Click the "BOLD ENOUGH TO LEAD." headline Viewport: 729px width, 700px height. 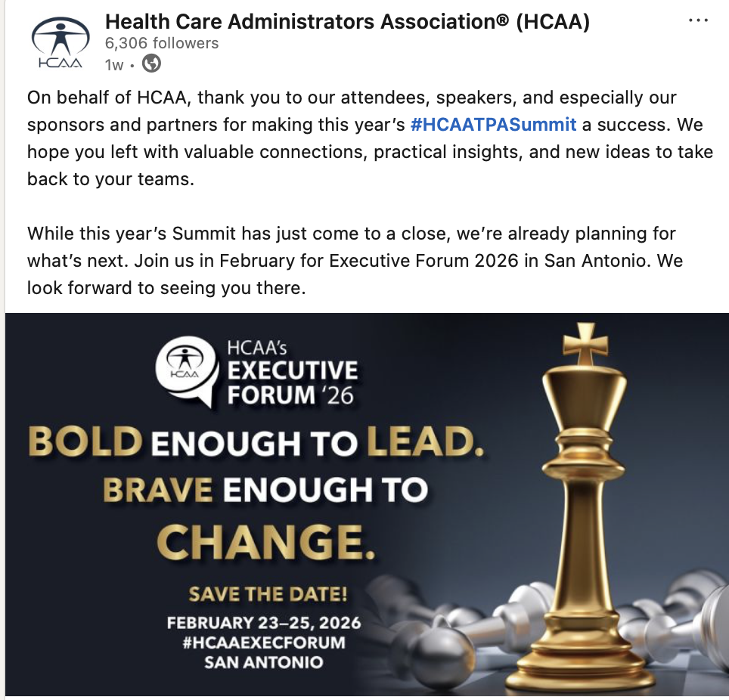coord(256,441)
